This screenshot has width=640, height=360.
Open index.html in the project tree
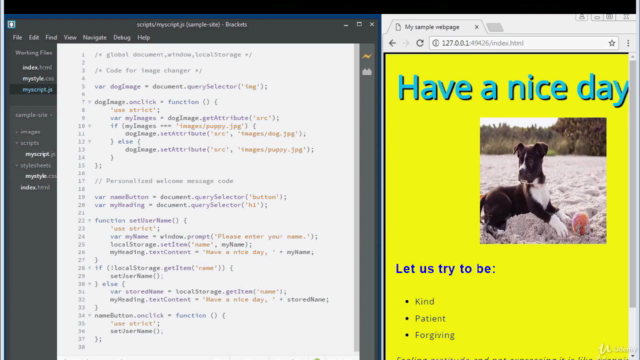35,187
